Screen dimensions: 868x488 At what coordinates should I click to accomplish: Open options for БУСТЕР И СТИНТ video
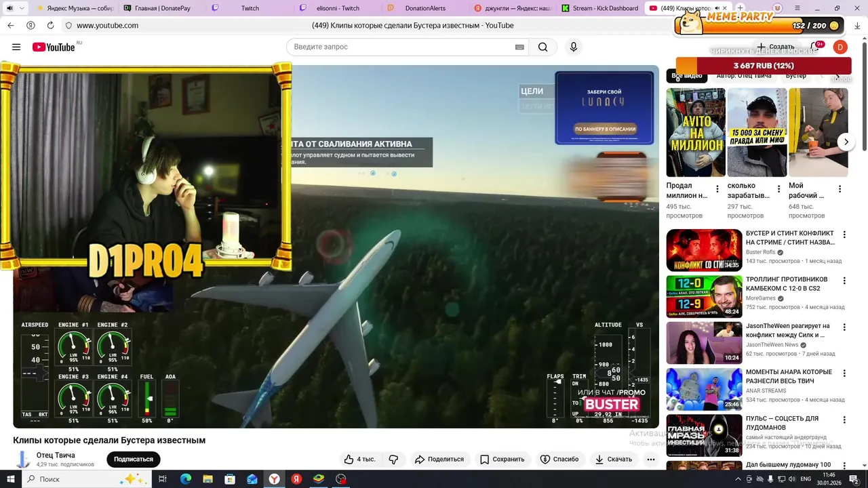(844, 235)
